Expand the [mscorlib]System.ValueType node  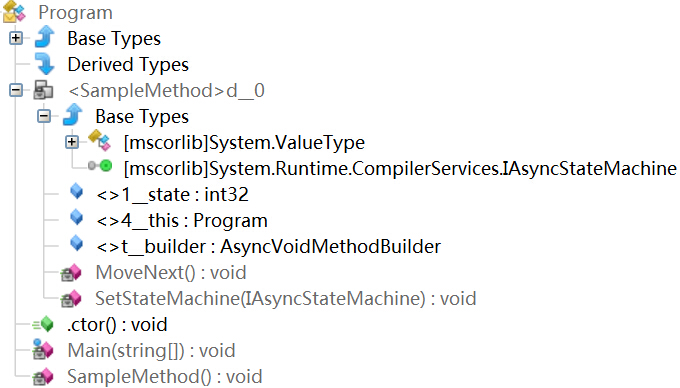point(72,142)
